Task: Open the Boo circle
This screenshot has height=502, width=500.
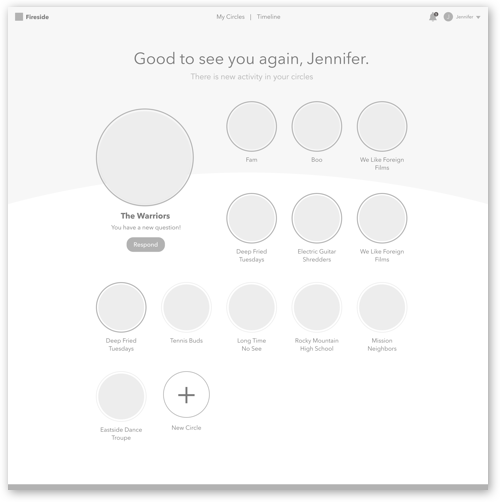Action: click(x=317, y=126)
